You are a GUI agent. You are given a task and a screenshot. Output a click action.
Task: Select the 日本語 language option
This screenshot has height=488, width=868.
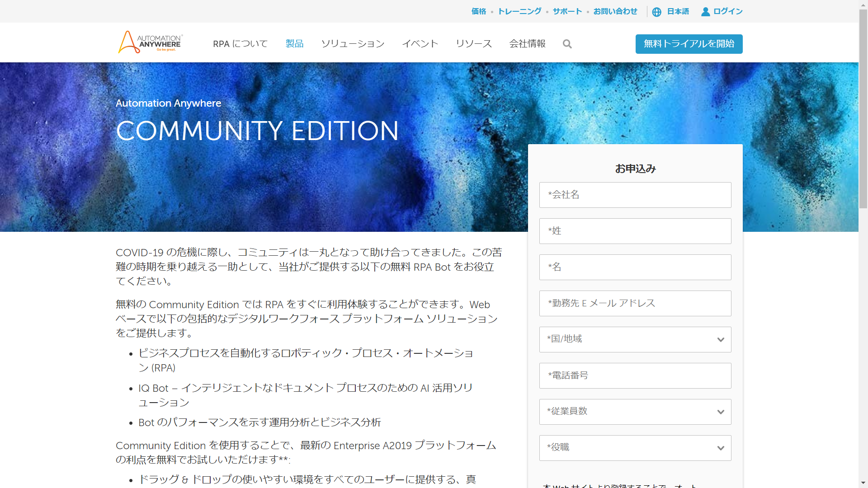(x=678, y=11)
